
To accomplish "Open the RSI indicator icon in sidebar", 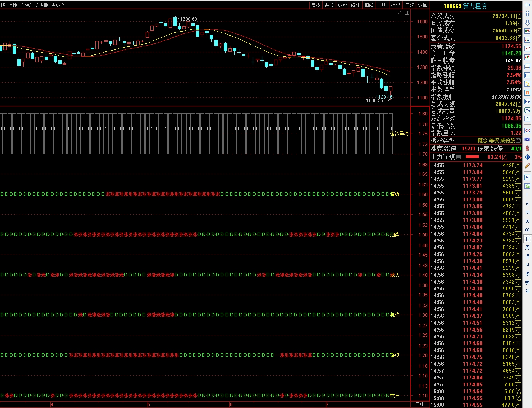I will [x=527, y=139].
